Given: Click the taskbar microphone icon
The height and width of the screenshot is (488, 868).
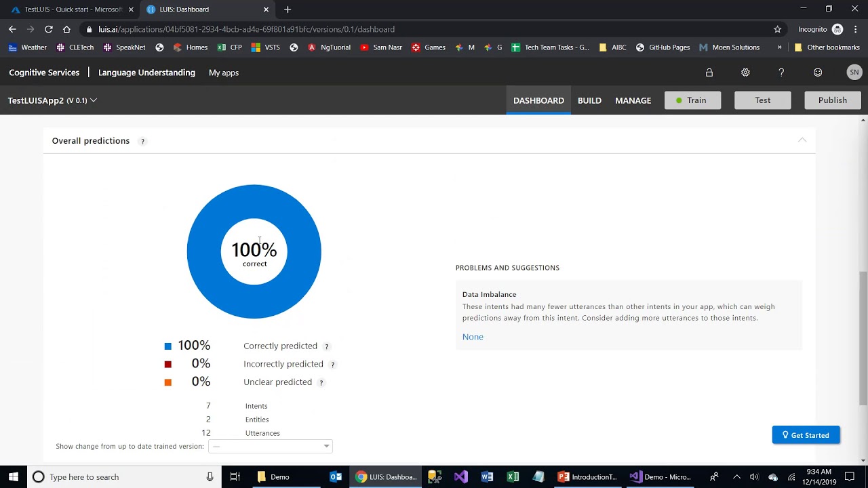Looking at the screenshot, I should point(210,476).
